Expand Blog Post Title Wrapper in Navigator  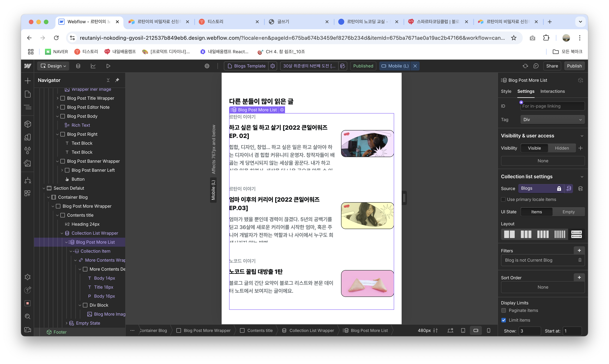tap(57, 98)
